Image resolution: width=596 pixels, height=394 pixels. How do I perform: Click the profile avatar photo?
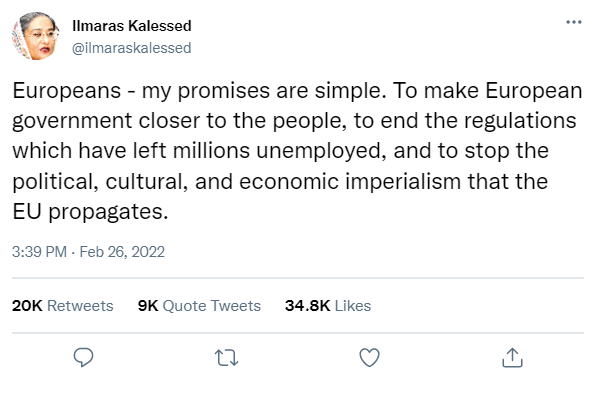coord(36,36)
